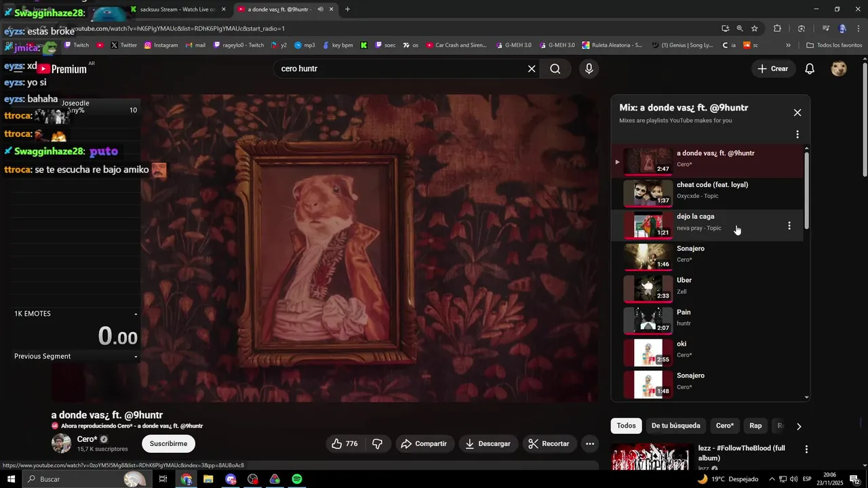Open the browser extensions puzzle icon
Screen dimensions: 868x488
pos(777,28)
